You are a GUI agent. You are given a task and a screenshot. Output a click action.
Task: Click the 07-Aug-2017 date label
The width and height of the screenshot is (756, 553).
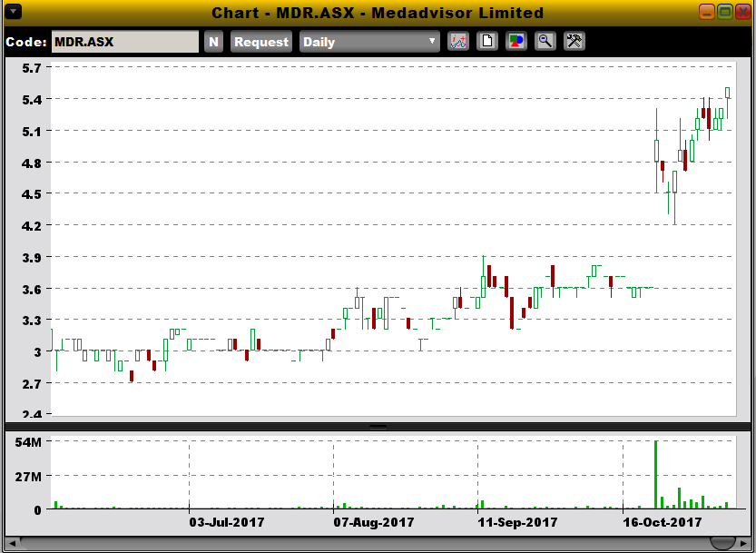pyautogui.click(x=374, y=522)
